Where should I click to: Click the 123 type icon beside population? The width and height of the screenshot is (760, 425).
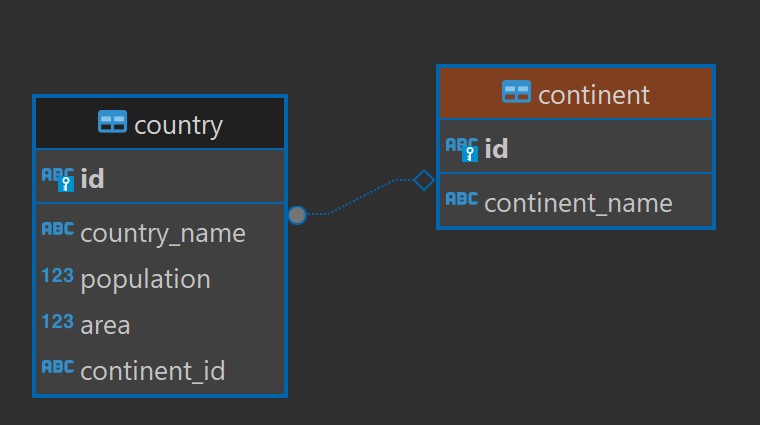click(x=58, y=276)
